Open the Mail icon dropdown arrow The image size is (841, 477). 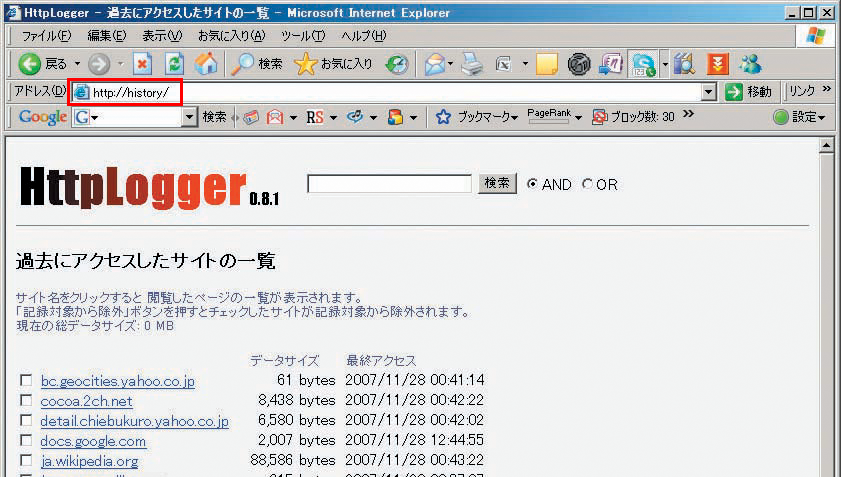point(451,64)
